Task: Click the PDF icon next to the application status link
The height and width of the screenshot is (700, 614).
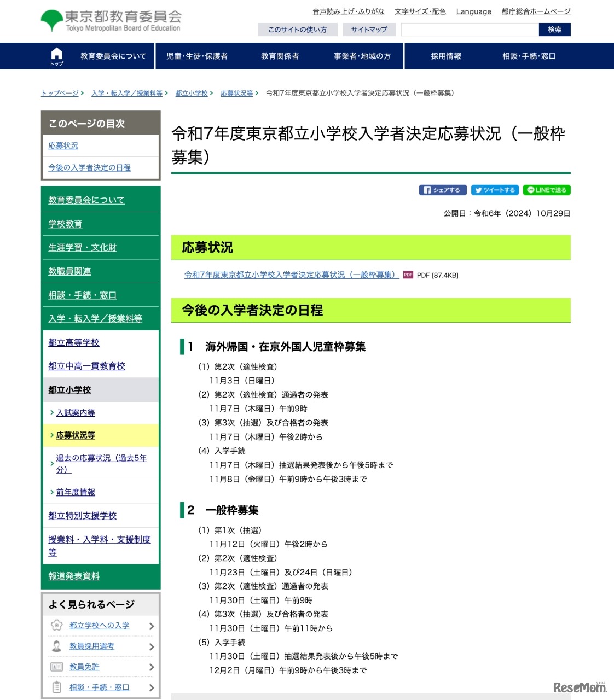Action: (x=408, y=275)
